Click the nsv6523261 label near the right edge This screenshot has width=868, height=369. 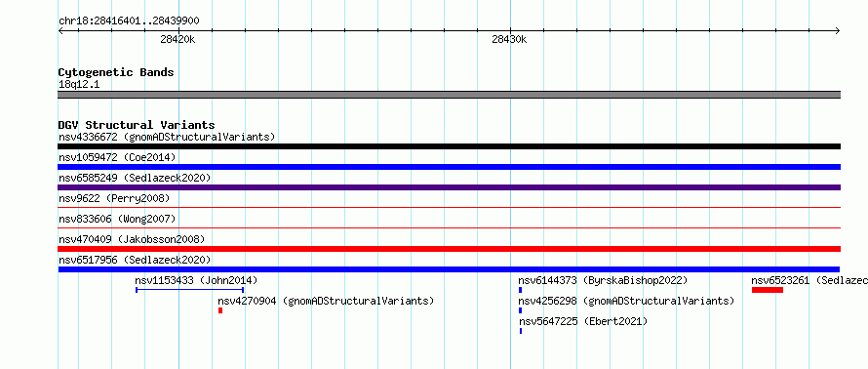click(809, 280)
